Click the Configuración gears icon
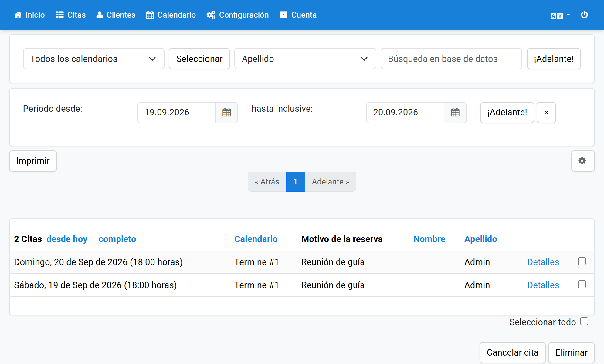The height and width of the screenshot is (364, 604). pos(211,15)
